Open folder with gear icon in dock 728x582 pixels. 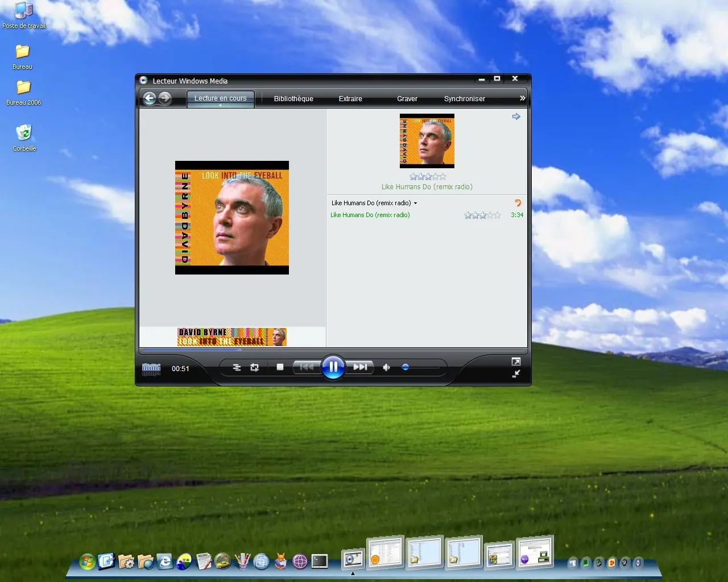[x=126, y=562]
